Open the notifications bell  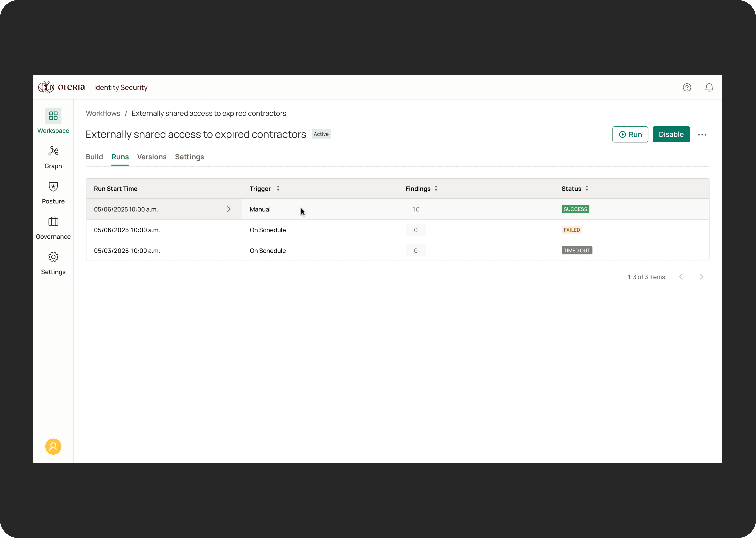coord(709,87)
